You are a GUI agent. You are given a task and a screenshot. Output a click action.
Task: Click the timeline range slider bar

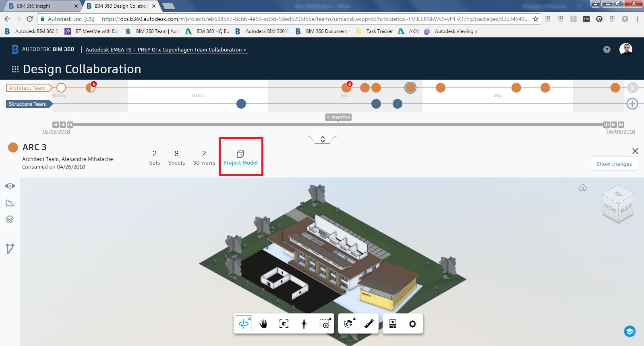(338, 125)
